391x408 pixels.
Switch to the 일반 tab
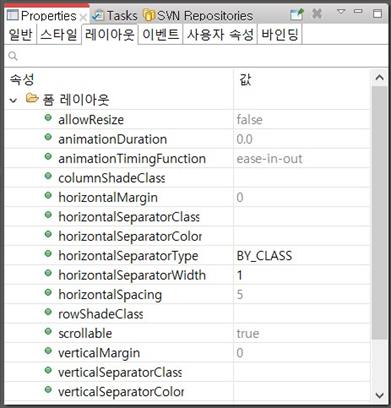point(20,35)
